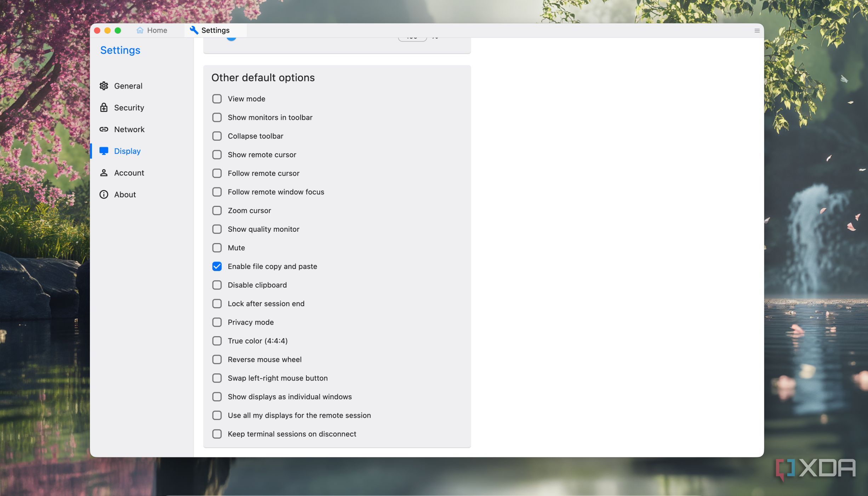The width and height of the screenshot is (868, 496).
Task: Open the About page in the sidebar
Action: point(118,195)
